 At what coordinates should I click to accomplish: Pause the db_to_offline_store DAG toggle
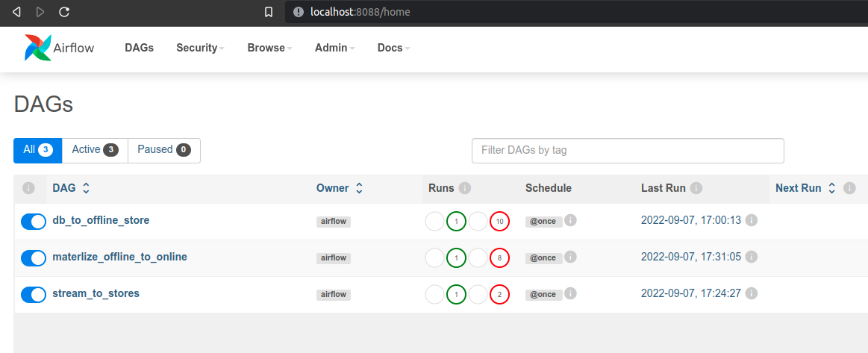click(34, 222)
